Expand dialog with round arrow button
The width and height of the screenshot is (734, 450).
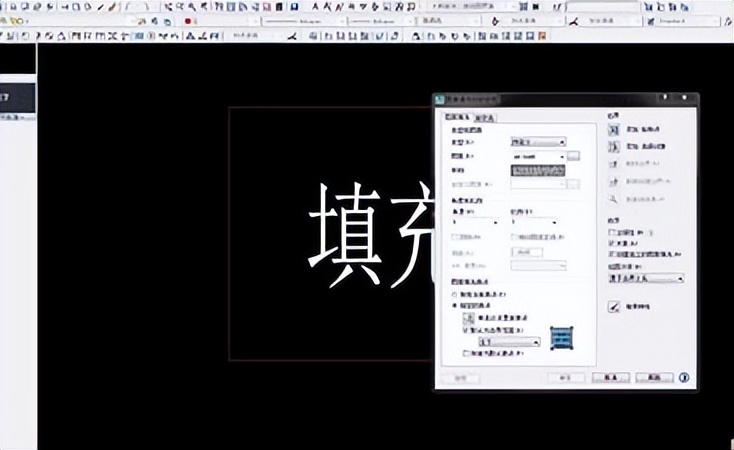[x=684, y=377]
